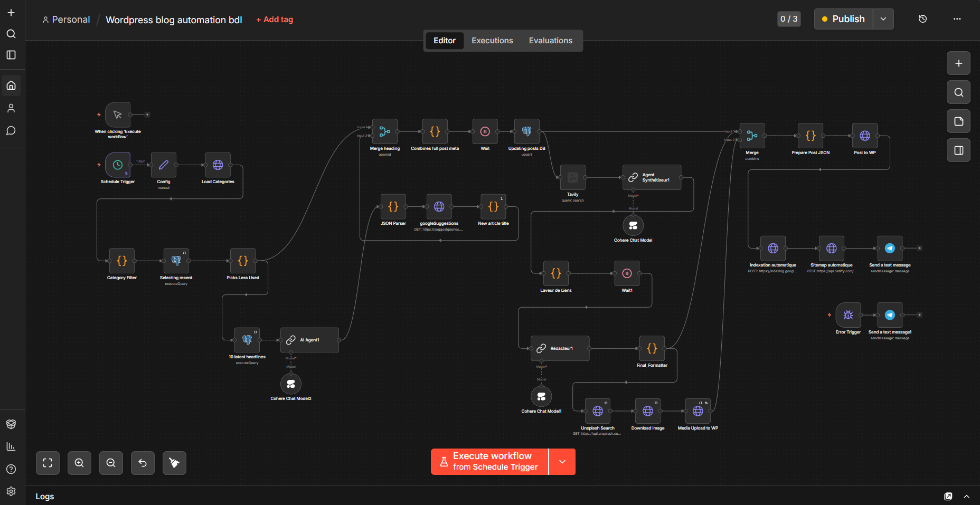The image size is (980, 505).
Task: Open the Cohere Chat Model2 node
Action: click(x=291, y=384)
